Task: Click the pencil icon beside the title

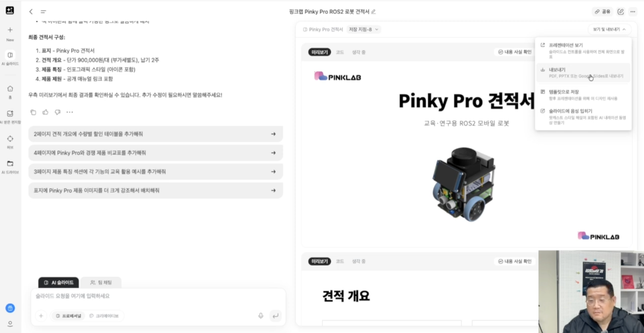Action: point(373,12)
